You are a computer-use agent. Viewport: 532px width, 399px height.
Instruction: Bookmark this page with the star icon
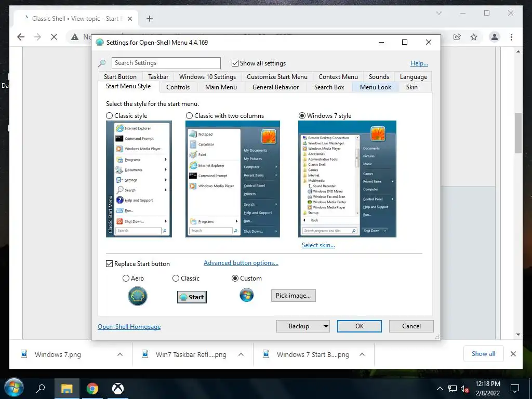point(474,37)
